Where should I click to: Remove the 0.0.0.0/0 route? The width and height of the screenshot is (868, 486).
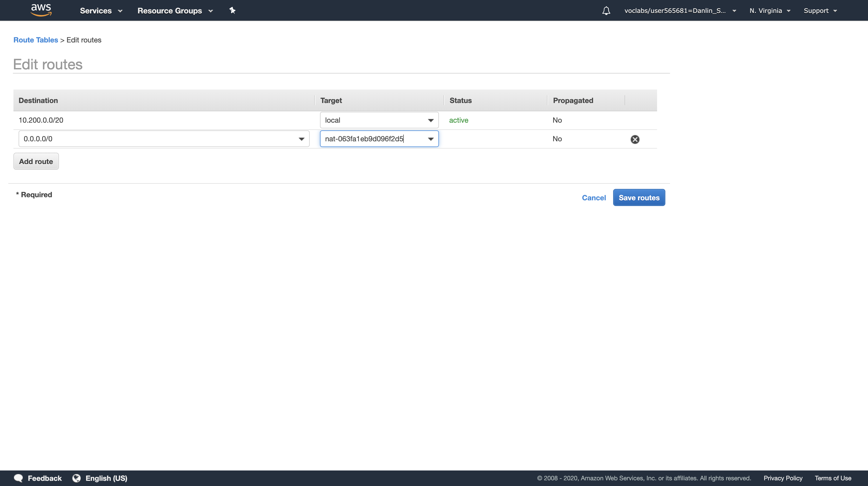(x=635, y=139)
